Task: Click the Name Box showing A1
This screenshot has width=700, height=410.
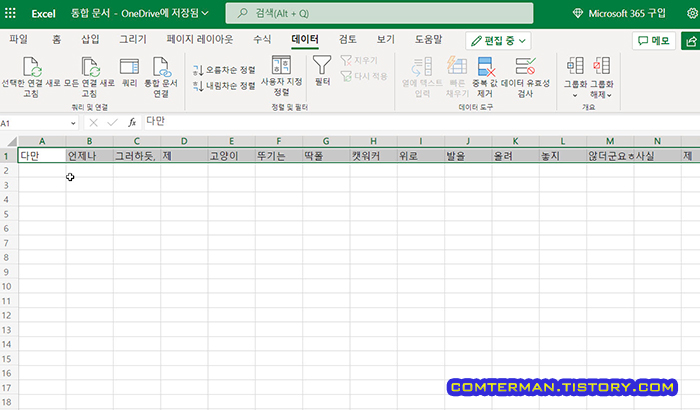Action: [x=35, y=123]
